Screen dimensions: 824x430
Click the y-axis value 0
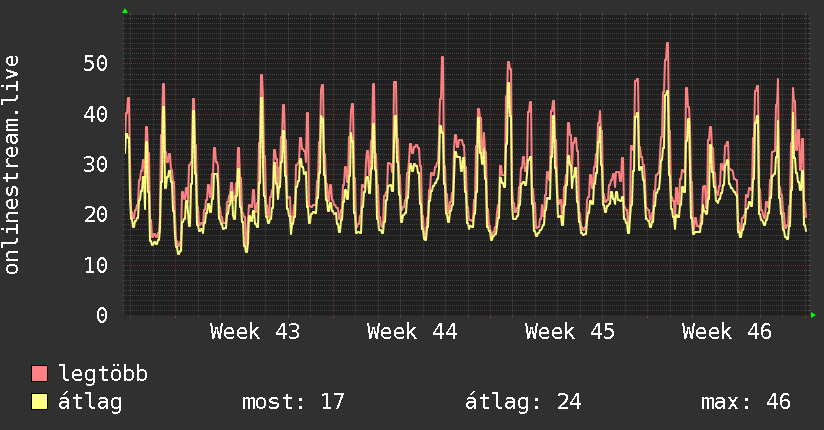click(102, 315)
